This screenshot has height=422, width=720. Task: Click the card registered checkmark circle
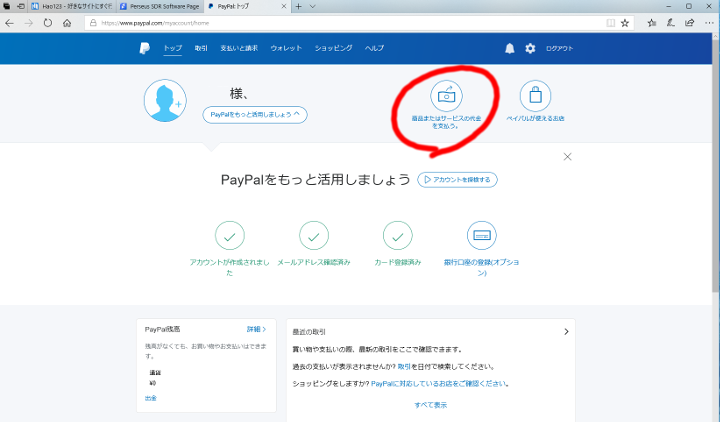click(x=398, y=236)
